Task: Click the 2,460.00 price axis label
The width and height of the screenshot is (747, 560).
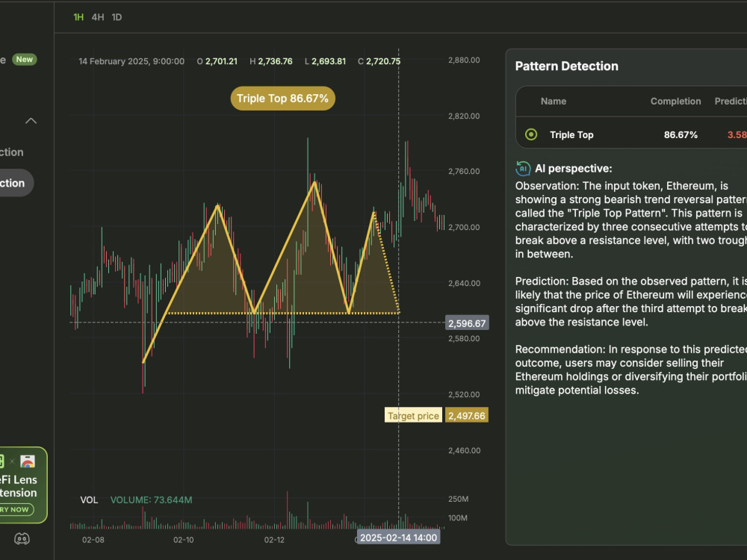Action: click(x=464, y=450)
